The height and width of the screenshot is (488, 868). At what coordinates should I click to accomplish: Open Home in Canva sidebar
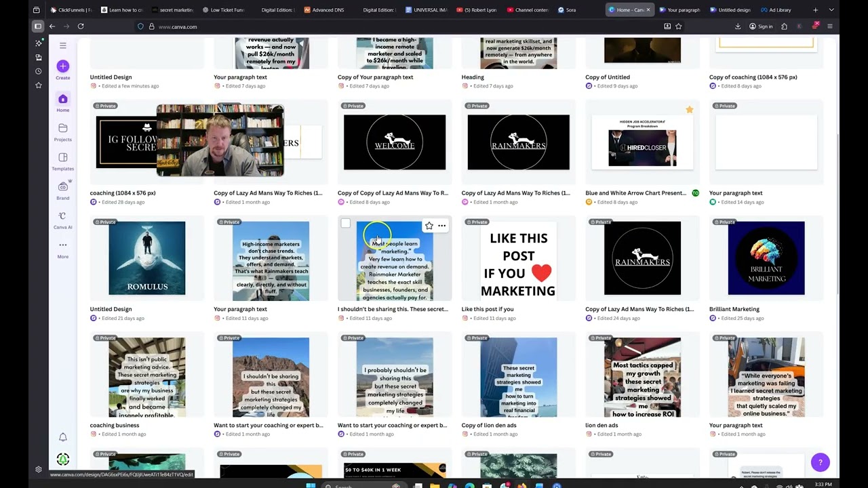pos(62,102)
